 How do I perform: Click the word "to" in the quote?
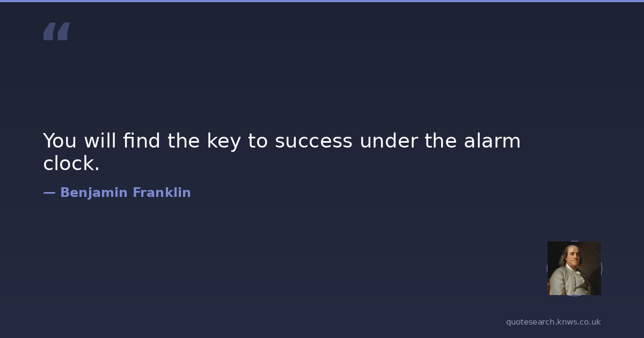257,141
